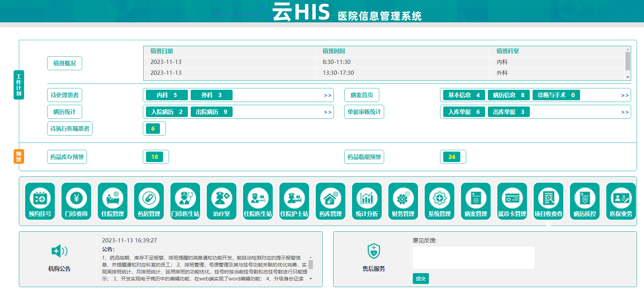Click the expiring drug warning count 24
Image resolution: width=644 pixels, height=292 pixels.
[452, 157]
